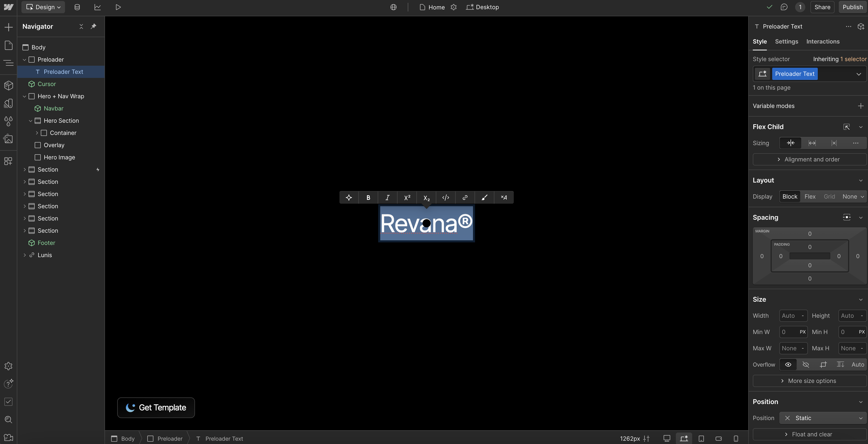Collapse the Hero Section tree item
Image resolution: width=868 pixels, height=444 pixels.
click(x=31, y=120)
